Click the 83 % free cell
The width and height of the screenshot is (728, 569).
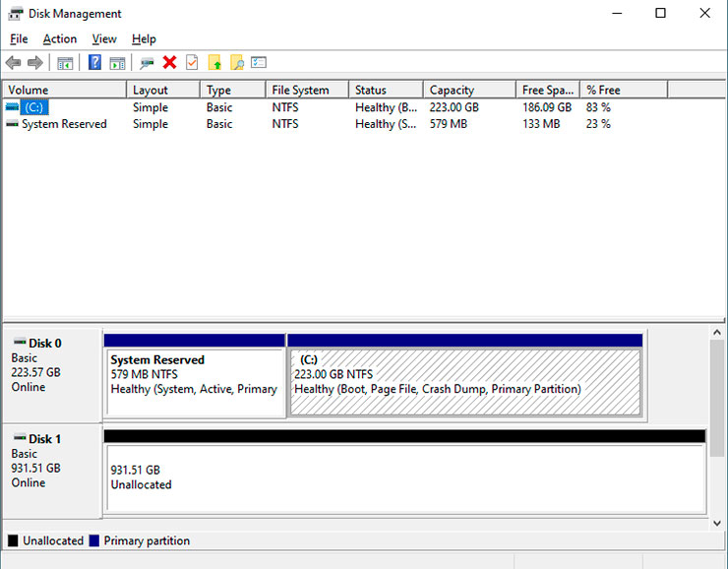tap(598, 107)
